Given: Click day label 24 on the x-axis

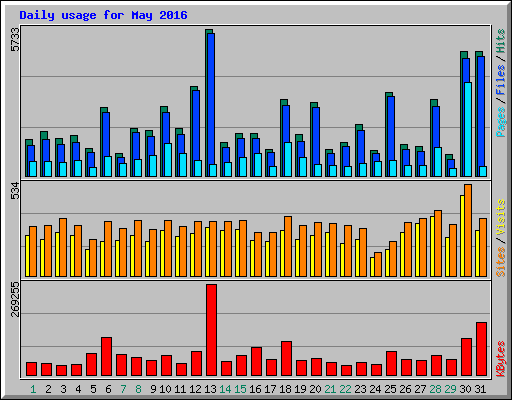Looking at the screenshot, I should [x=375, y=389].
